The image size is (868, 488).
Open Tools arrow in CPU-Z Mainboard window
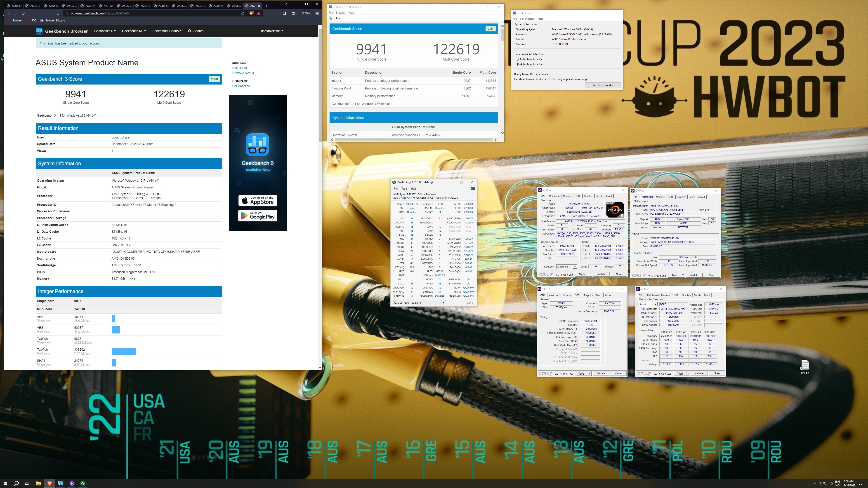(x=683, y=275)
